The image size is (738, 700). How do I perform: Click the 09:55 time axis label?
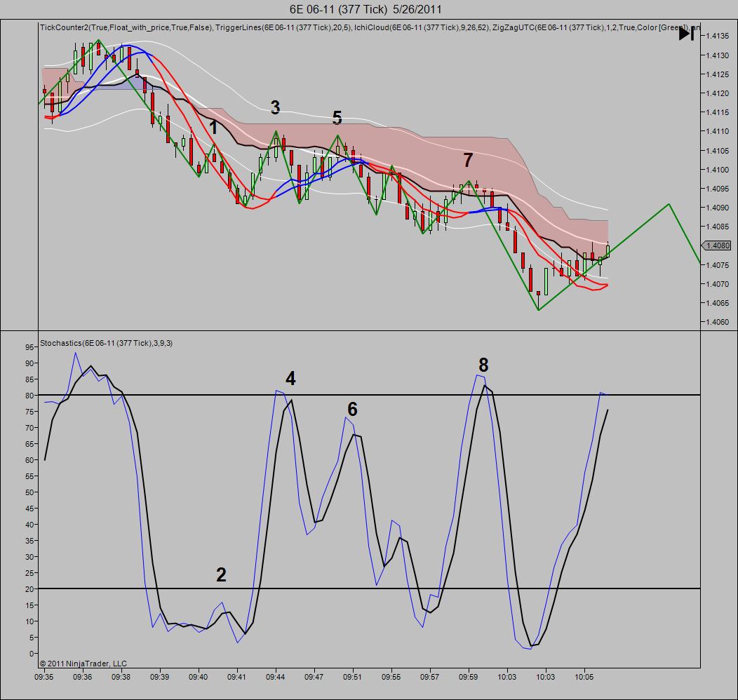[391, 678]
